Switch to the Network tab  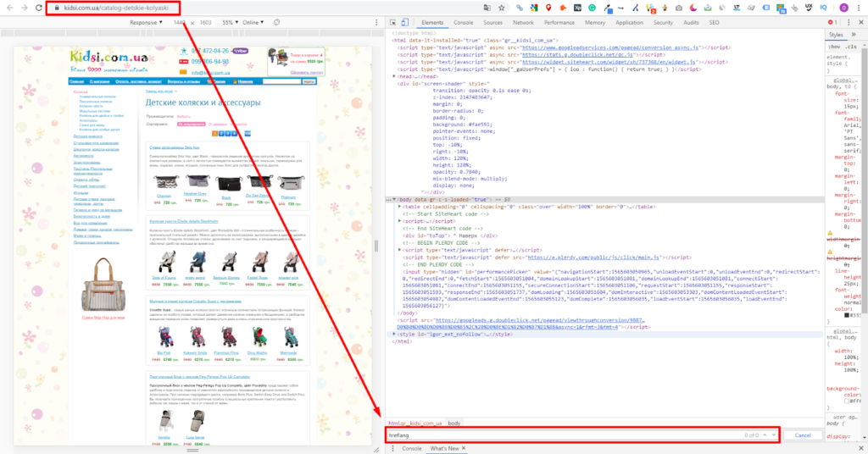click(523, 22)
